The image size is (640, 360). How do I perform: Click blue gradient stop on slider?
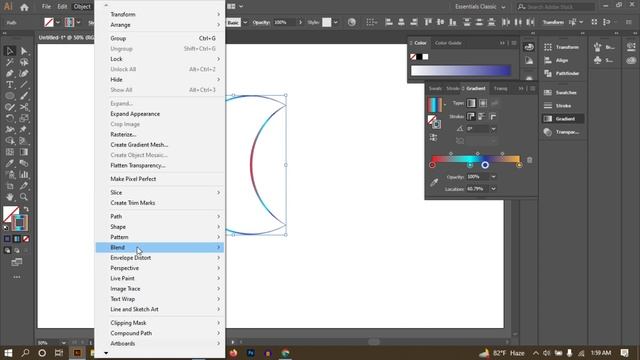(x=485, y=165)
